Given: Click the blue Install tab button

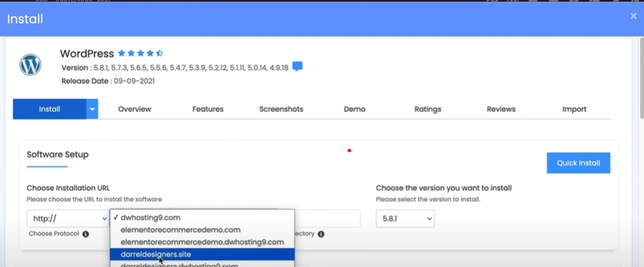Looking at the screenshot, I should point(49,109).
